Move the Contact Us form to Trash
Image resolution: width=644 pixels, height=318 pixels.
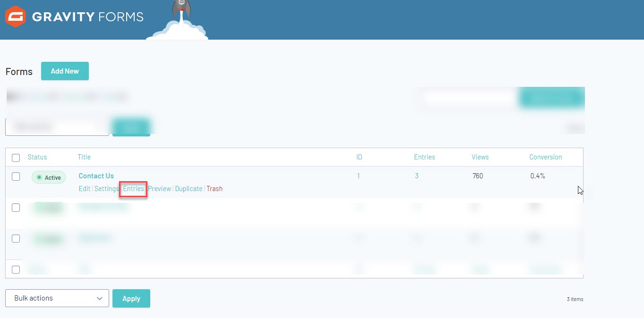[x=214, y=189]
